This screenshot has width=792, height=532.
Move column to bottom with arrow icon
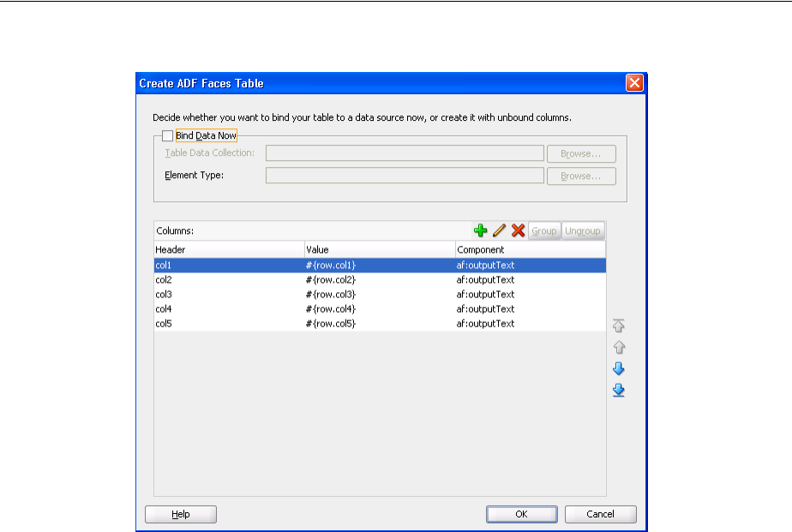point(619,390)
